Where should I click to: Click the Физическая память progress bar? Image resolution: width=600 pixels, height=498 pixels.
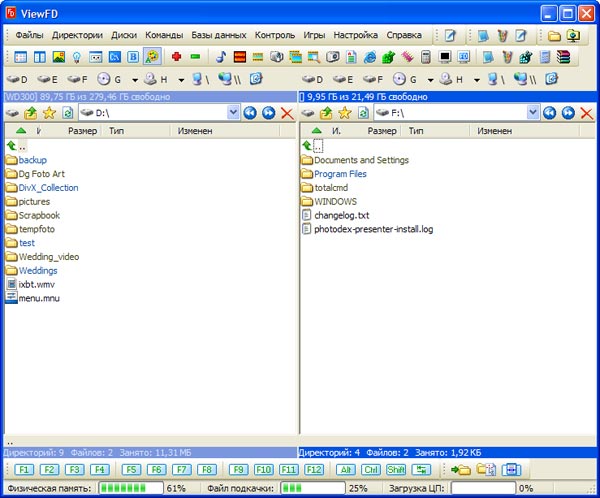pos(130,488)
